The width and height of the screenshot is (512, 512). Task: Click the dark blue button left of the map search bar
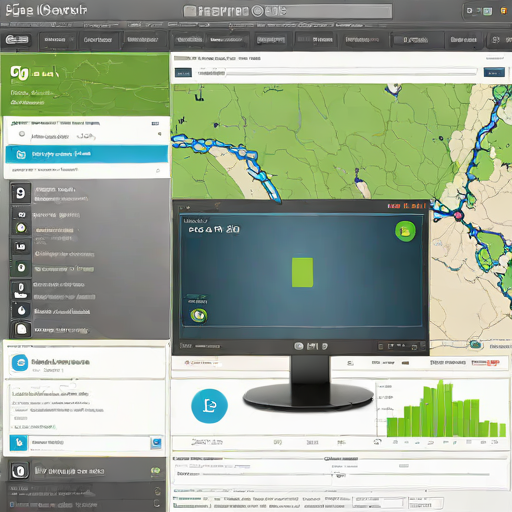tap(183, 72)
